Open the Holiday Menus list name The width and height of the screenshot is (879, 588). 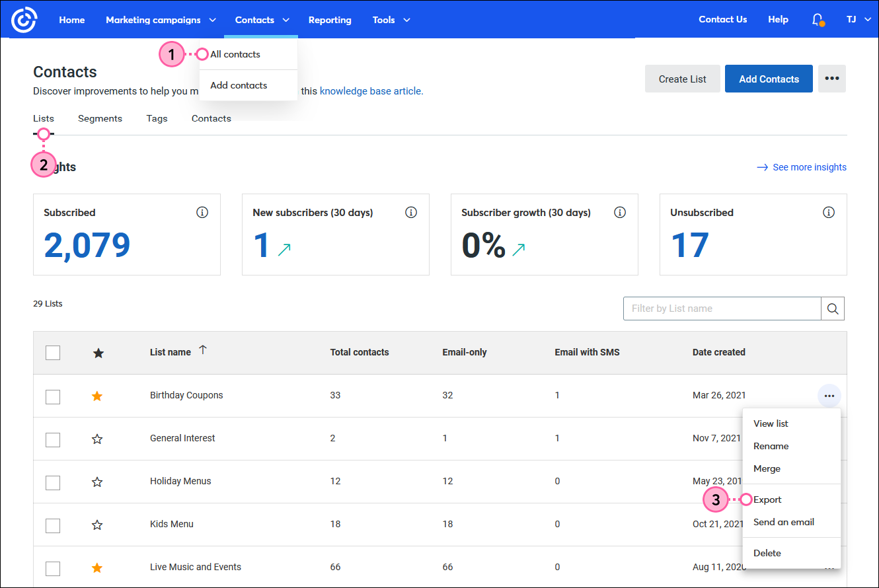click(180, 481)
